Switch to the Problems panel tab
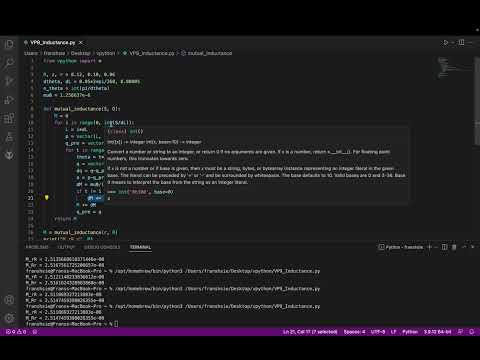Viewport: 480px width, 360px height. pyautogui.click(x=37, y=247)
